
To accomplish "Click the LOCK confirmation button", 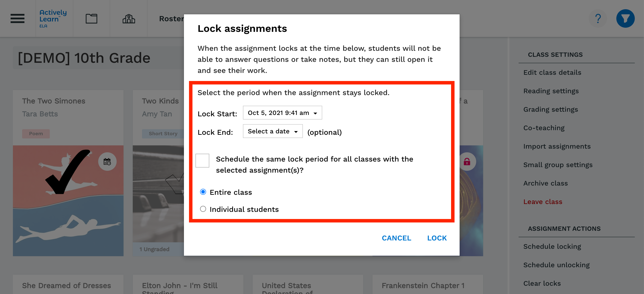I will (437, 238).
